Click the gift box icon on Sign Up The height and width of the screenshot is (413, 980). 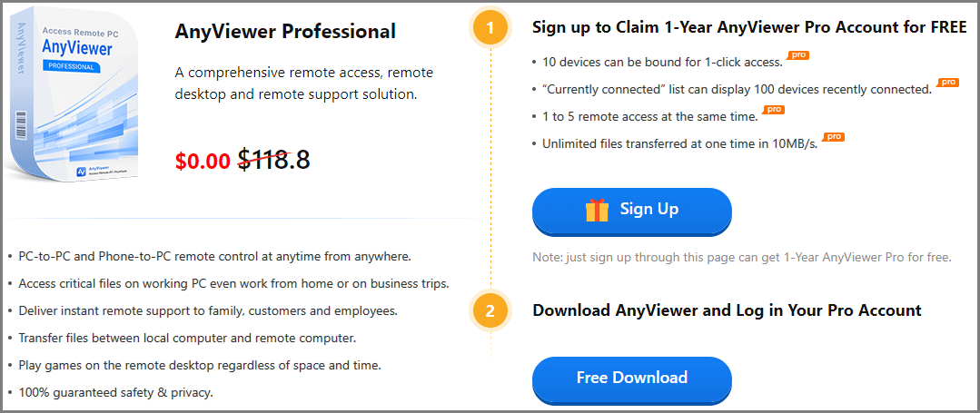[596, 210]
